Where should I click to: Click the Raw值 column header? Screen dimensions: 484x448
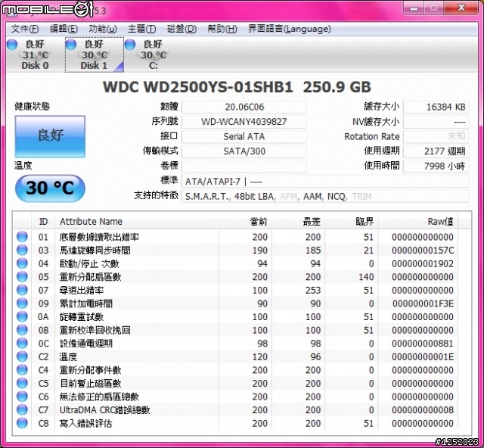coord(418,221)
